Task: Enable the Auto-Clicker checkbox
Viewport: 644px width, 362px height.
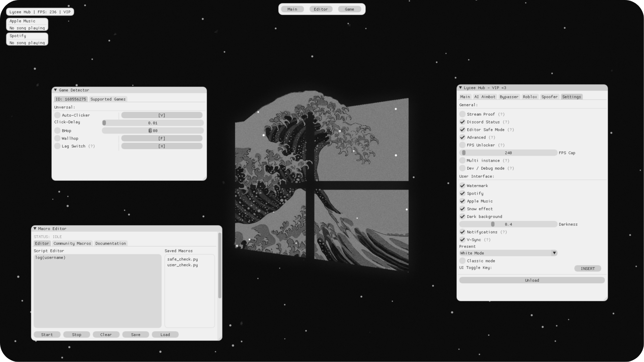Action: (x=57, y=115)
